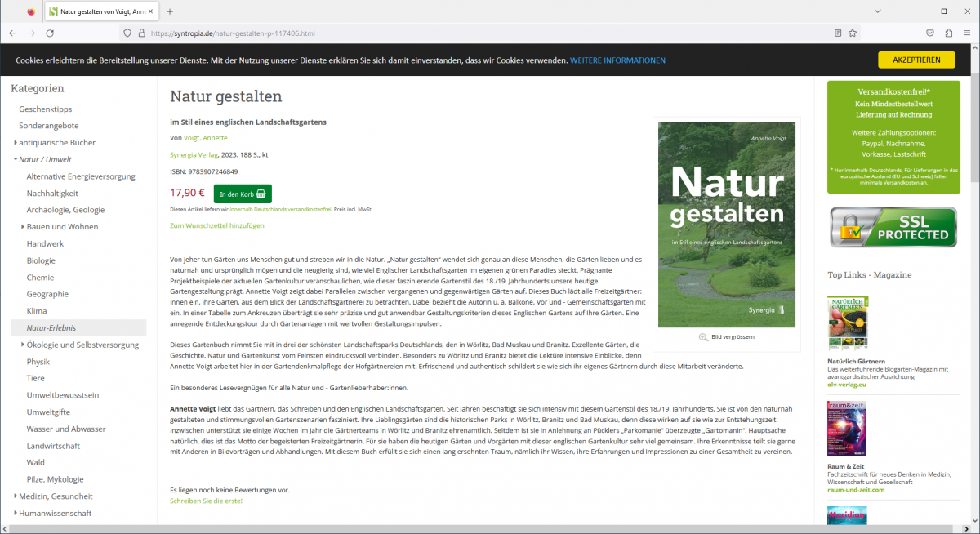Screen dimensions: 980x534
Task: Select Natur-Erlebnis in the category sidebar
Action: (51, 327)
